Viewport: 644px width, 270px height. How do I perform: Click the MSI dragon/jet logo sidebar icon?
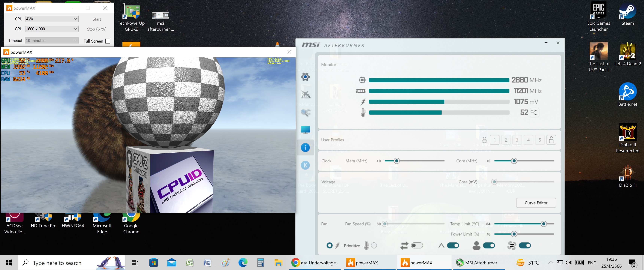(305, 94)
